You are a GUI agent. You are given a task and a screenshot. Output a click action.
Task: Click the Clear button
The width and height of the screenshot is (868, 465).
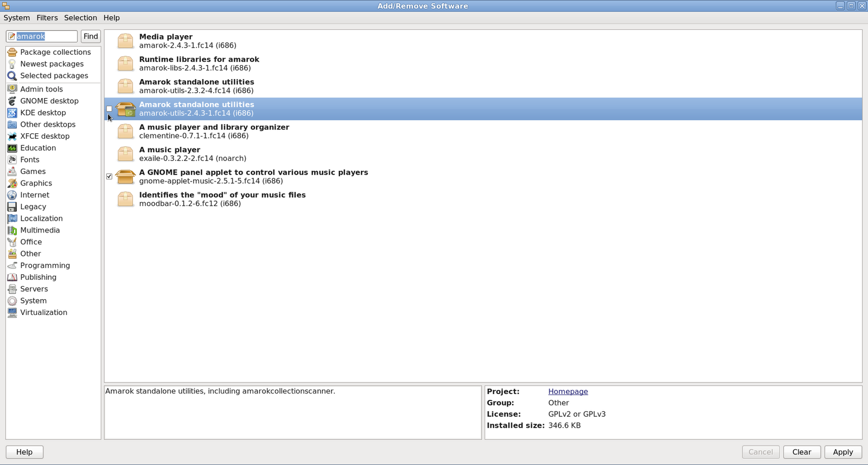point(802,452)
